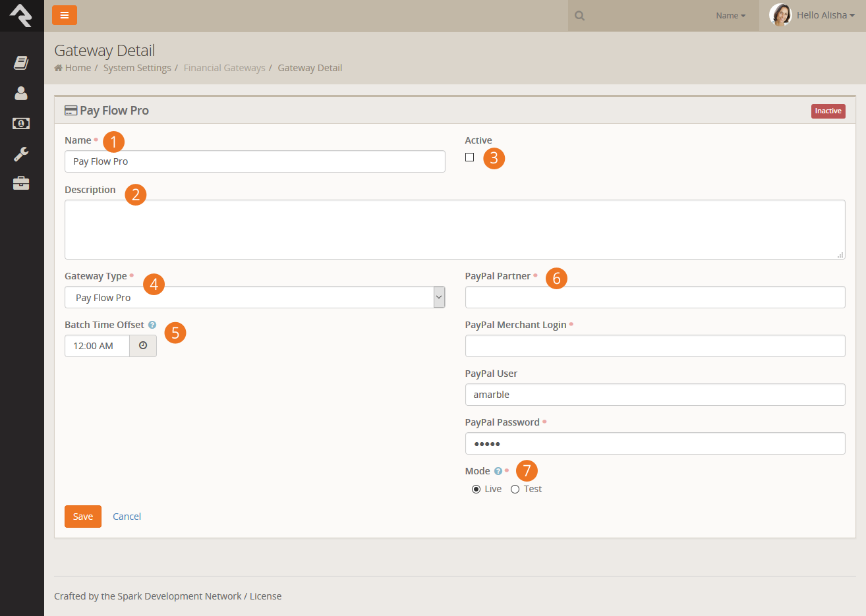Screen dimensions: 866x616
Task: Toggle the orange hamburger menu button
Action: pos(65,15)
